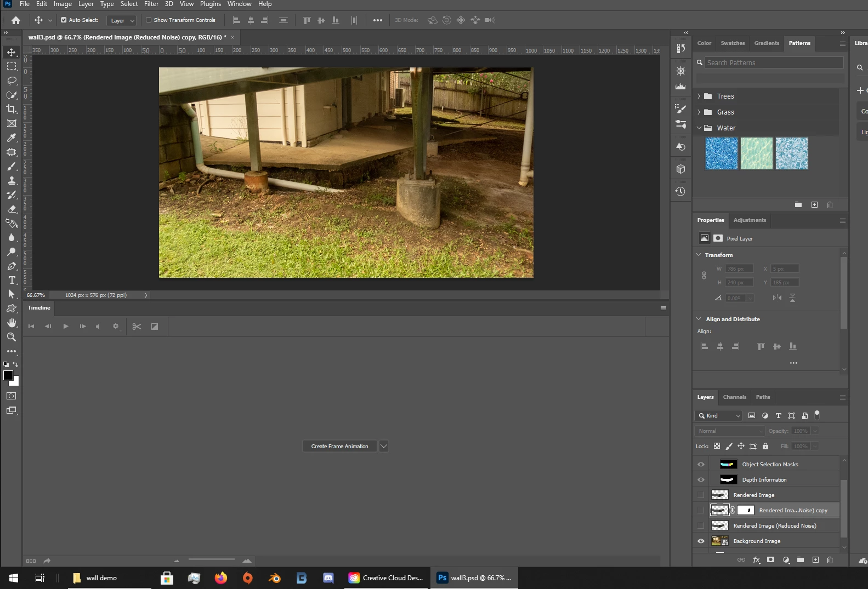Open the Filter menu
Image resolution: width=868 pixels, height=589 pixels.
(151, 4)
